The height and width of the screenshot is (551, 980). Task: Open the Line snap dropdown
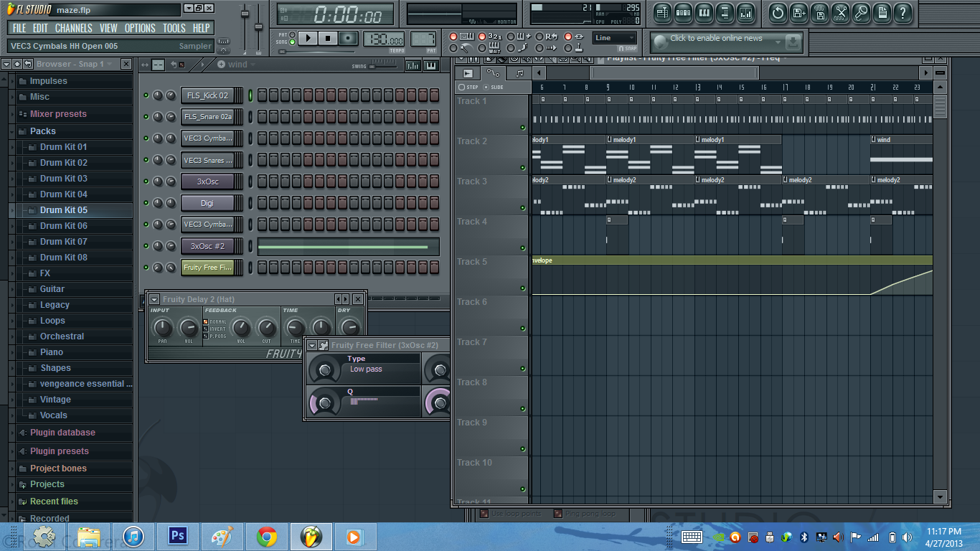[615, 38]
